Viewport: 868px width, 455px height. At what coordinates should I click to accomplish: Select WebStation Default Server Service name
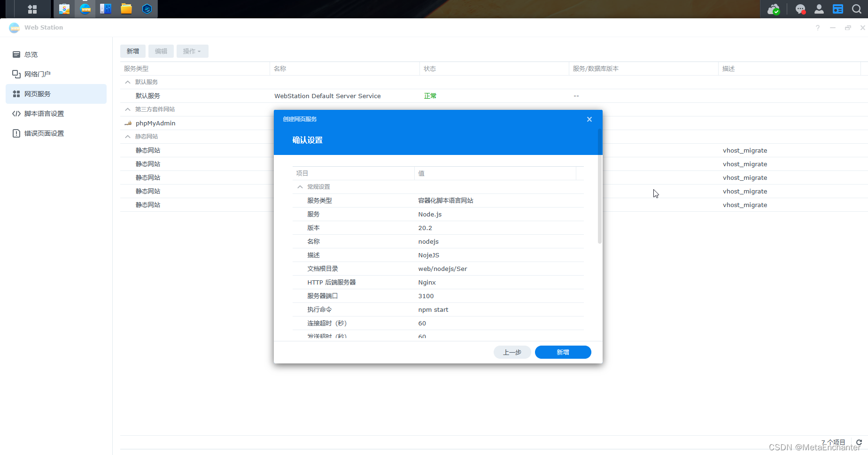(x=327, y=96)
